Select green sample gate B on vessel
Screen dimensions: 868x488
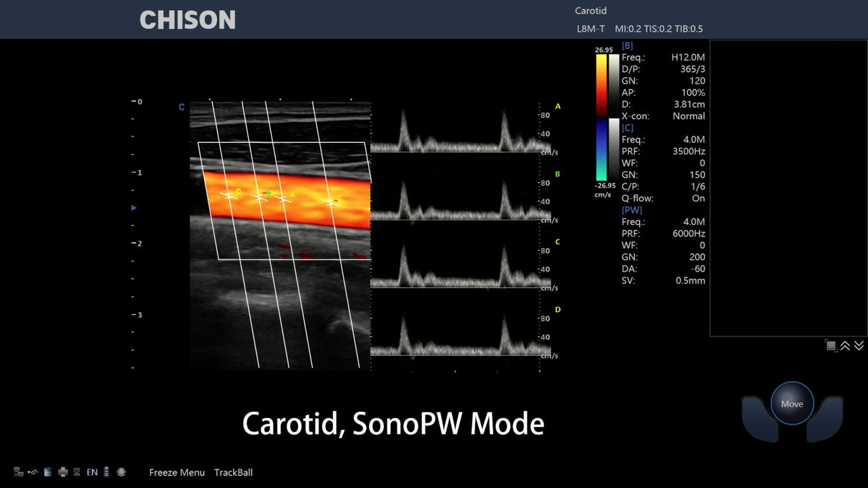[259, 196]
